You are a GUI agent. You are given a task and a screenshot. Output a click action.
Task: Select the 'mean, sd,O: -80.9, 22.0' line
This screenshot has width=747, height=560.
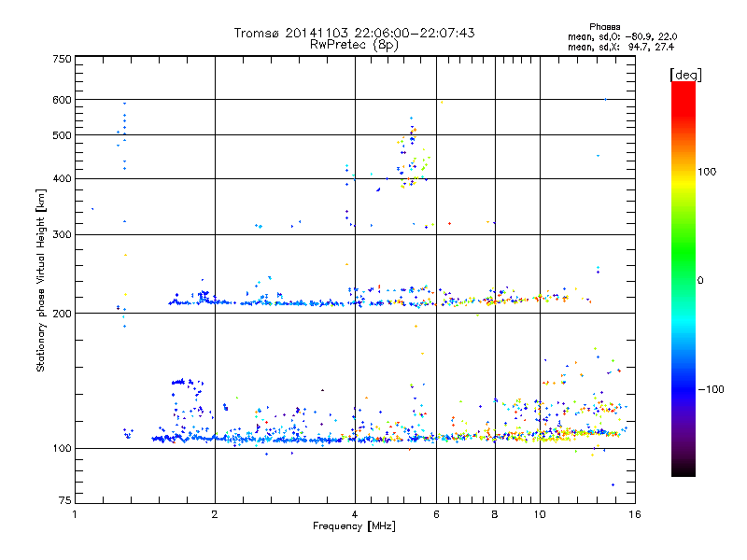pos(622,36)
